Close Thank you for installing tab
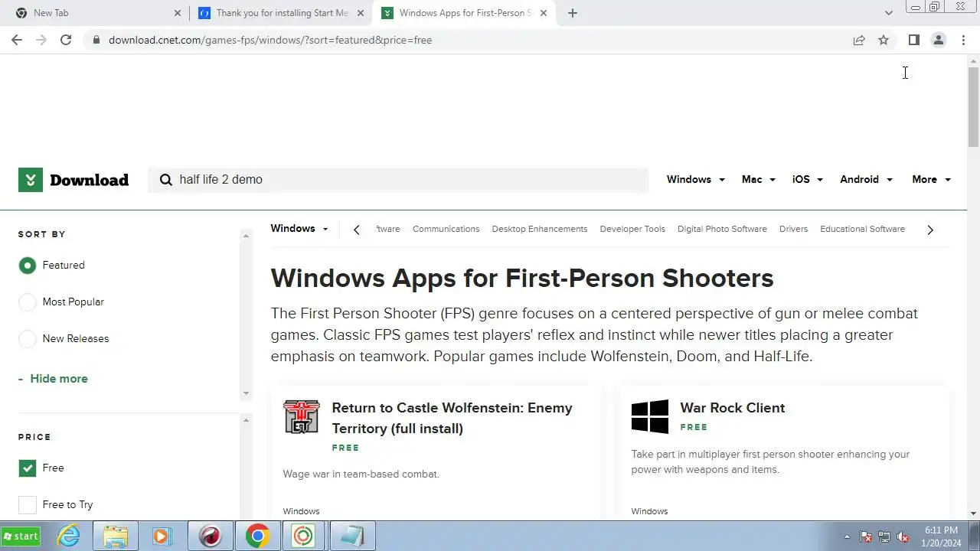 [361, 13]
